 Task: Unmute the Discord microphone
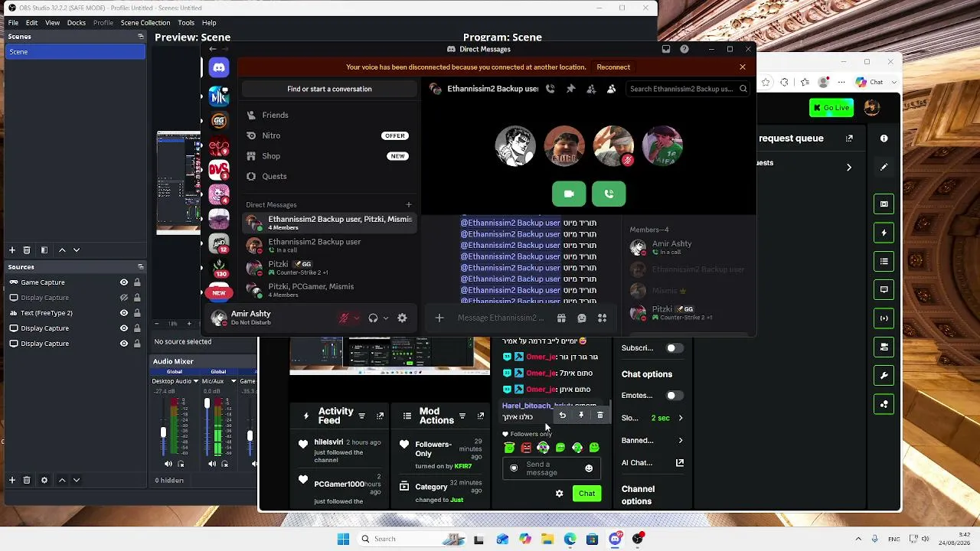tap(345, 318)
